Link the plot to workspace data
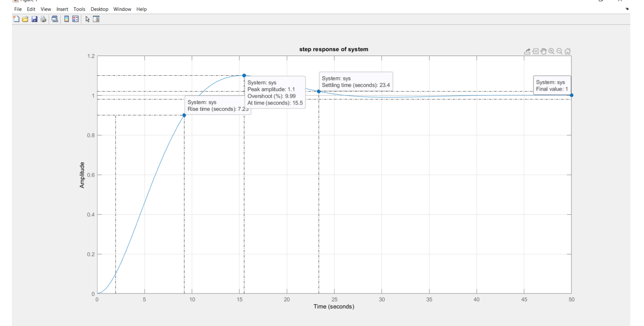The height and width of the screenshot is (326, 644). 54,19
